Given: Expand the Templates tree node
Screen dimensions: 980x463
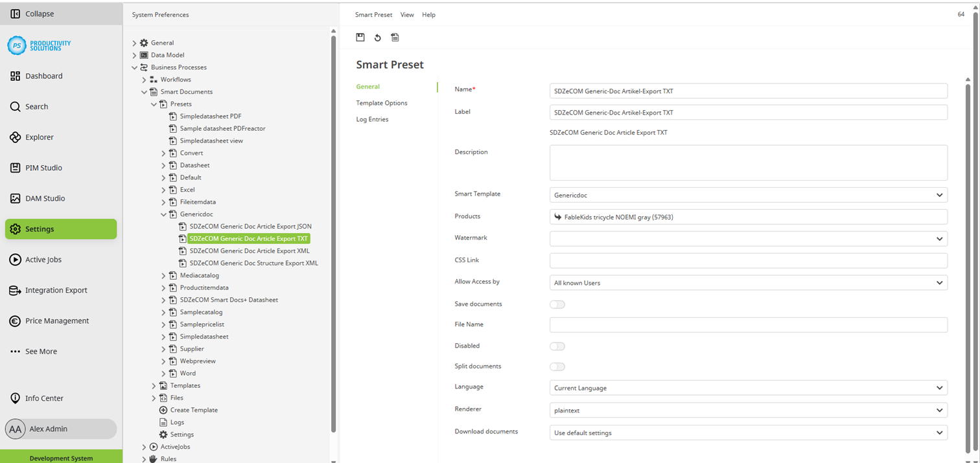Looking at the screenshot, I should coord(154,385).
